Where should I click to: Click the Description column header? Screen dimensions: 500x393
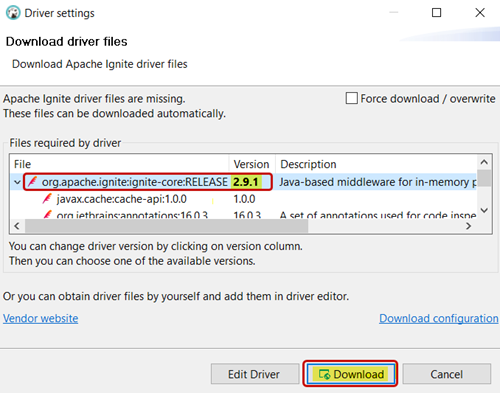point(376,164)
